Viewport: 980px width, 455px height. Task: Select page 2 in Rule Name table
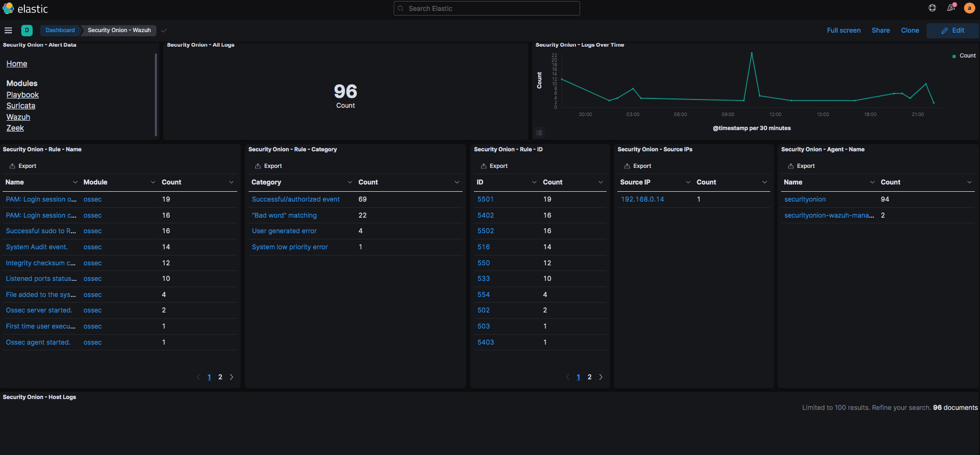tap(220, 377)
